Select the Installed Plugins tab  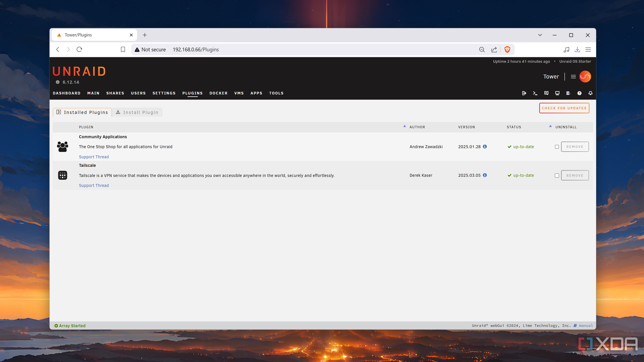[x=82, y=112]
